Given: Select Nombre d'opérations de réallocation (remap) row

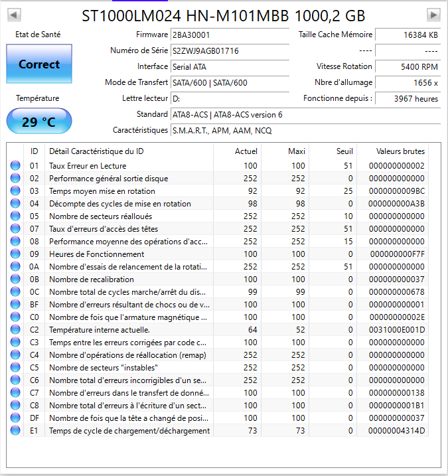Looking at the screenshot, I should [217, 355].
